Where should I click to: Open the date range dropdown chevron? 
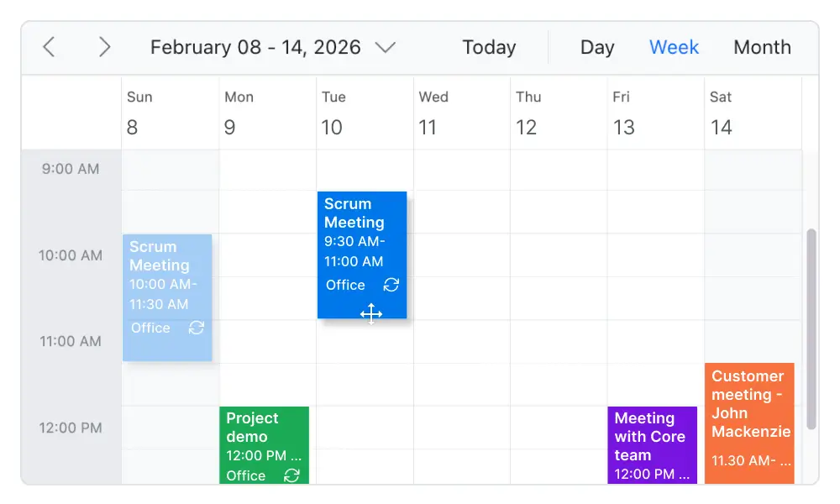click(x=386, y=48)
